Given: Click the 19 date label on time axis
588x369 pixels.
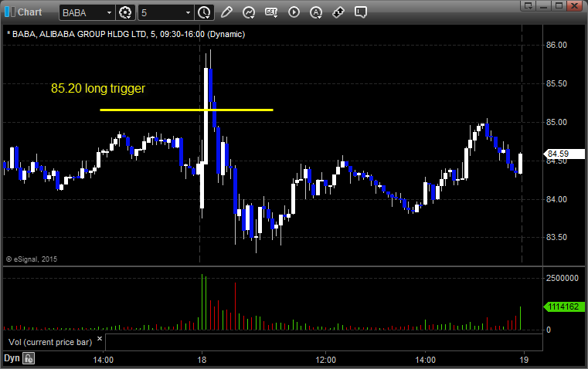Looking at the screenshot, I should pyautogui.click(x=524, y=360).
